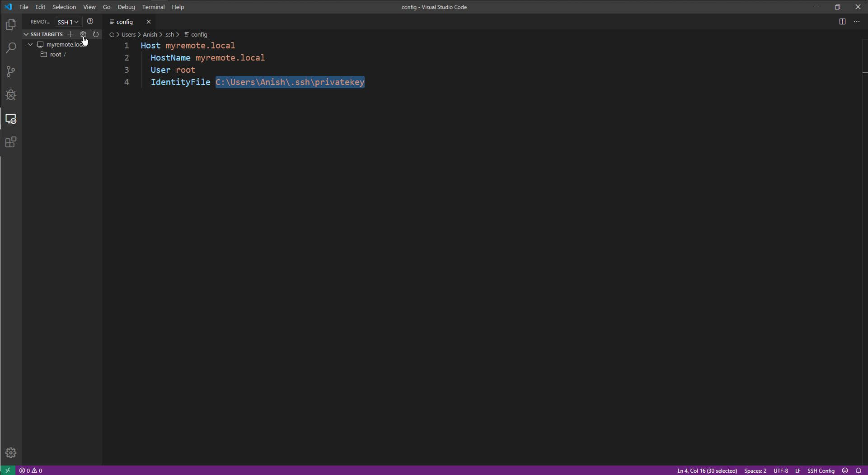
Task: Collapse the myremote.local tree entry
Action: (x=30, y=44)
